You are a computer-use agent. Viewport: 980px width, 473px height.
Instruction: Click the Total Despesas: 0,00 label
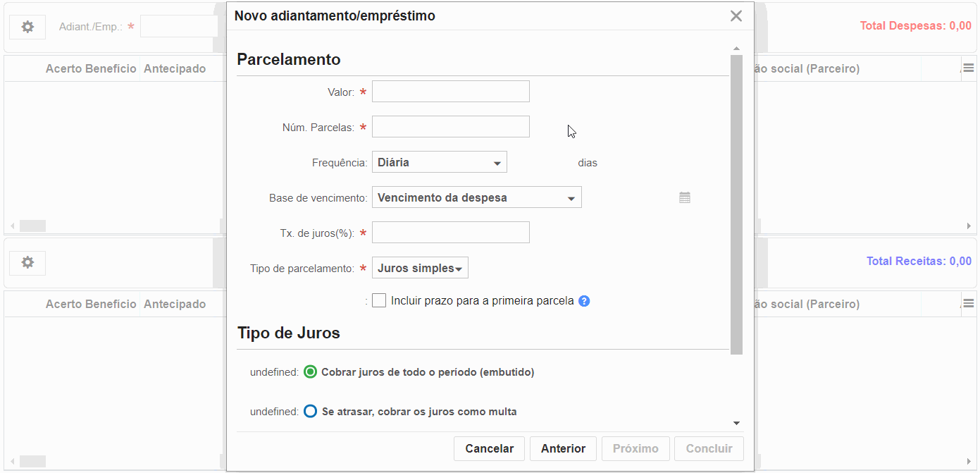pos(915,26)
